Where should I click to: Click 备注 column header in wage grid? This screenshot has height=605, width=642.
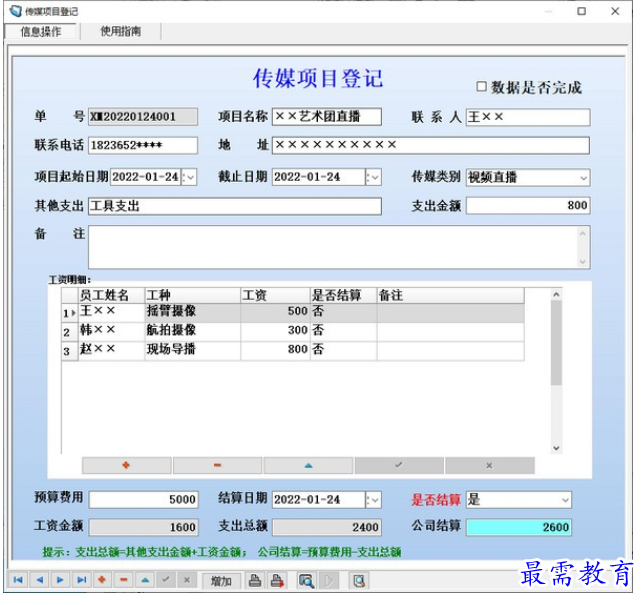(450, 295)
